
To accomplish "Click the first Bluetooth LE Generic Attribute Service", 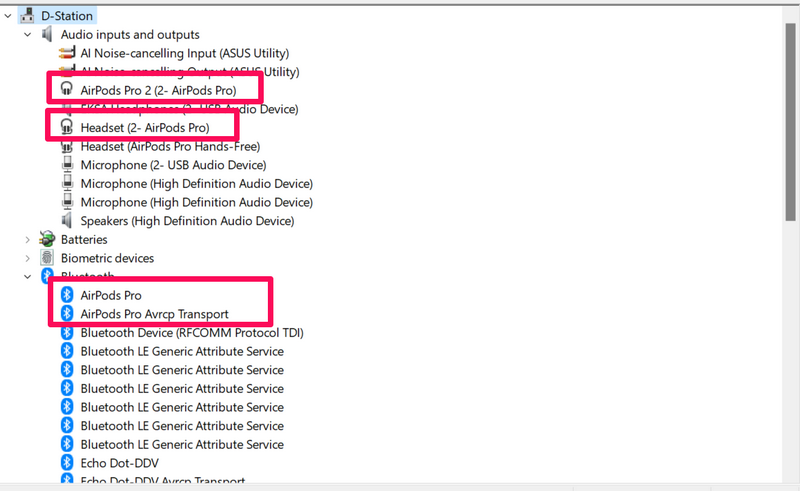I will coord(182,351).
